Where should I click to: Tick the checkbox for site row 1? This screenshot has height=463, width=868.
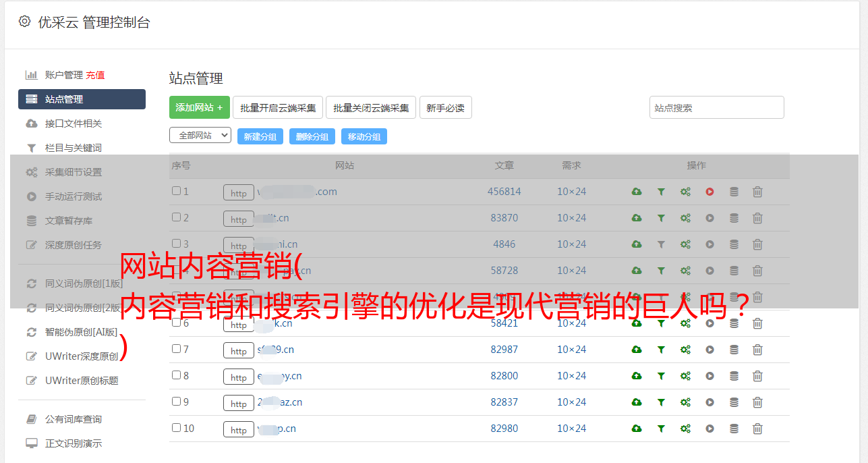176,191
